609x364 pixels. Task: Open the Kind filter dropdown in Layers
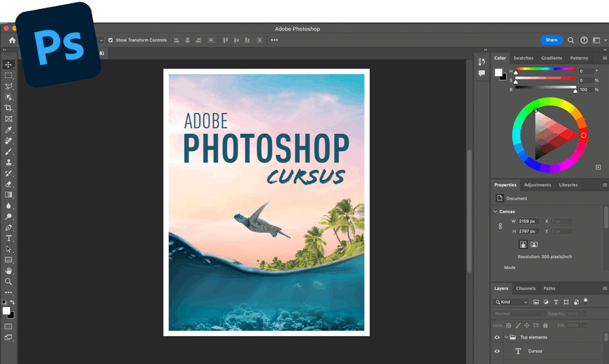click(x=511, y=302)
